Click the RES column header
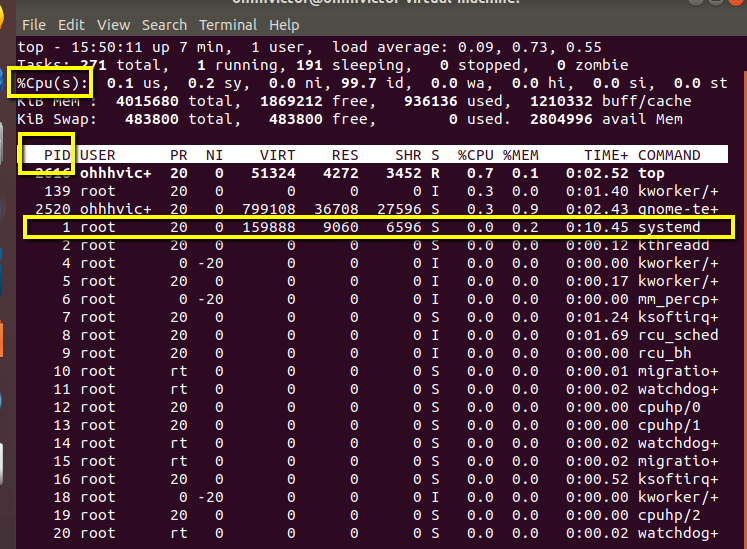 345,155
